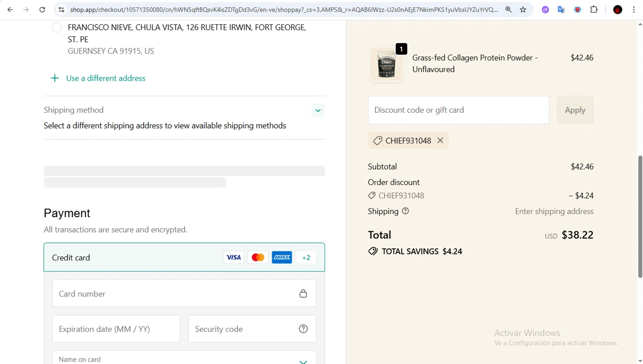Bookmark this page with the star
The image size is (643, 364).
click(523, 9)
